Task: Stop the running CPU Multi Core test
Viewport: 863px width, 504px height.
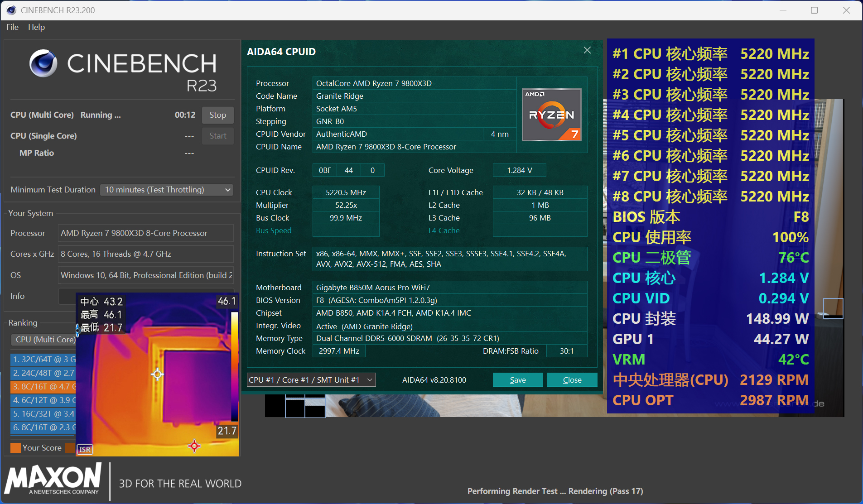Action: tap(217, 115)
